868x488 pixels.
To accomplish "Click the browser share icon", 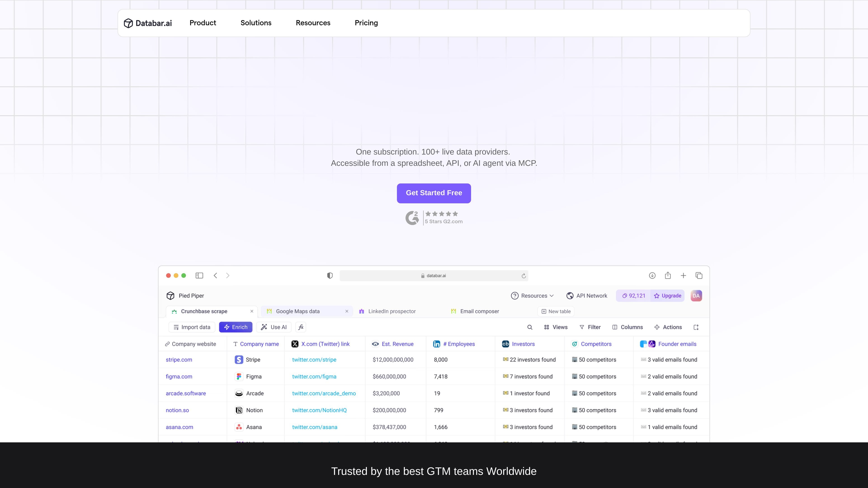I will tap(668, 275).
